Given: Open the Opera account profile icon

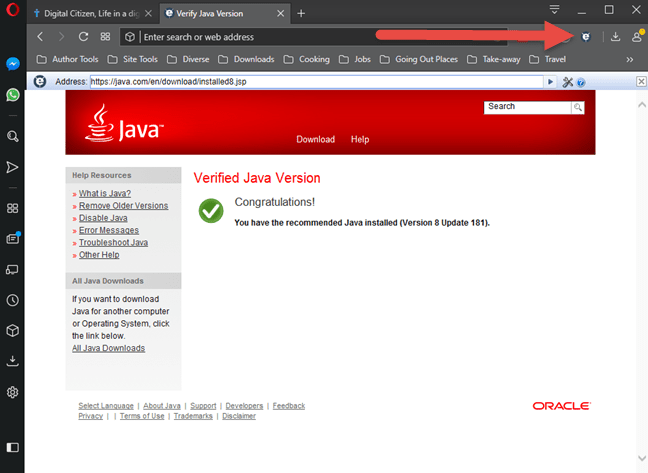Looking at the screenshot, I should 637,36.
